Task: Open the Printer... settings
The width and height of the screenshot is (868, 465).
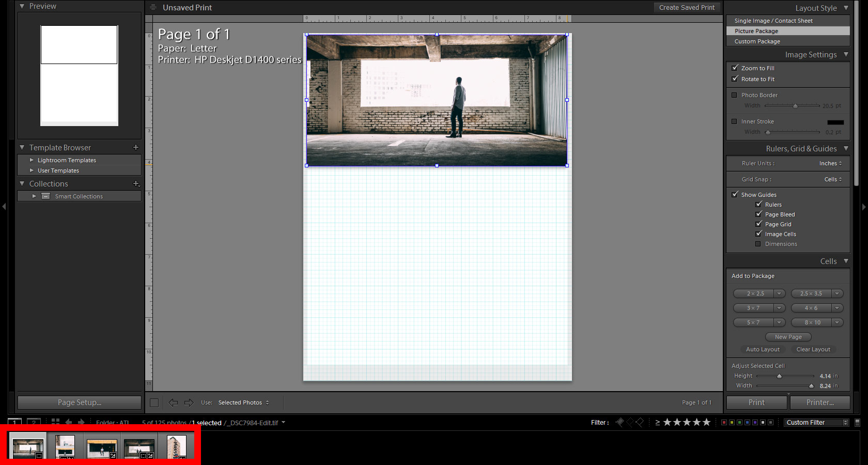Action: [820, 402]
